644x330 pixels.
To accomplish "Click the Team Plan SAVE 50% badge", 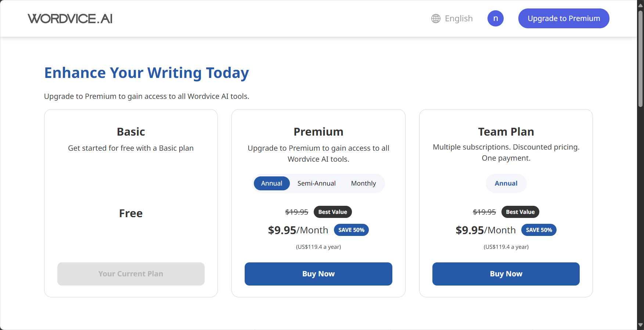I will (539, 230).
